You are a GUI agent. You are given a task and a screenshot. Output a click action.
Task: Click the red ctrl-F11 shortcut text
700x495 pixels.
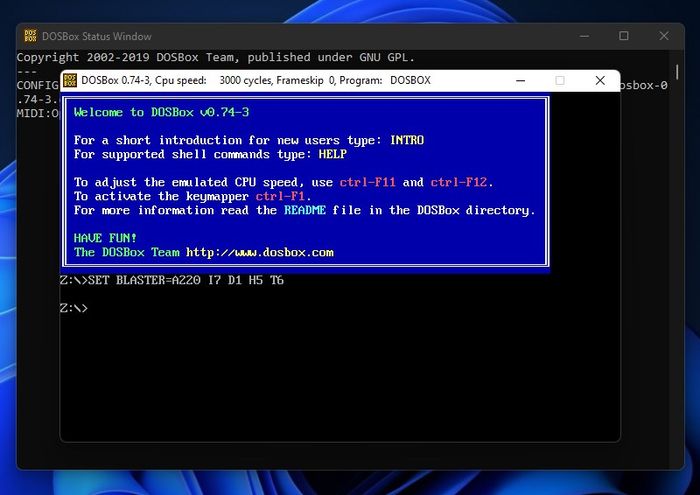[367, 182]
